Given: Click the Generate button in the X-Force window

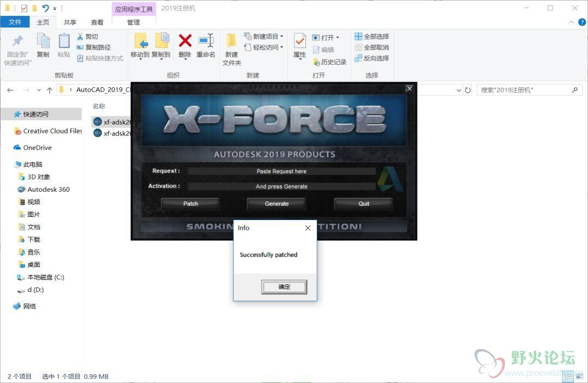Looking at the screenshot, I should click(x=277, y=204).
